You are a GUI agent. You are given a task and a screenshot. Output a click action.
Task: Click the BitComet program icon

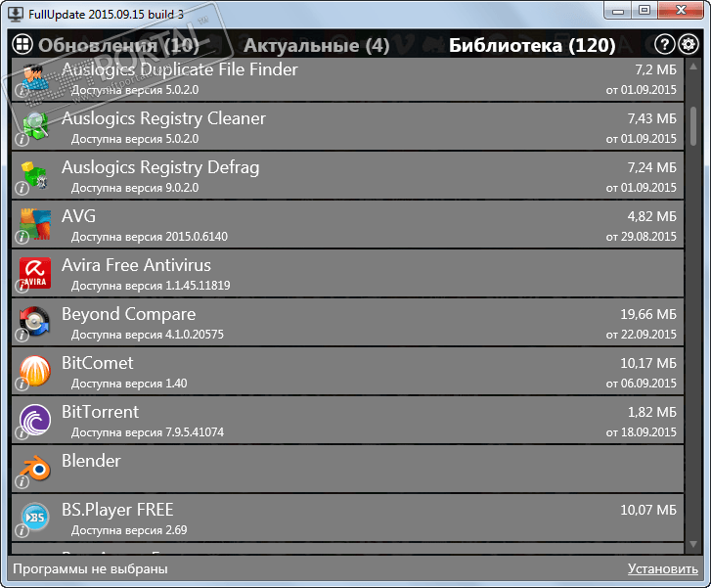(x=35, y=371)
